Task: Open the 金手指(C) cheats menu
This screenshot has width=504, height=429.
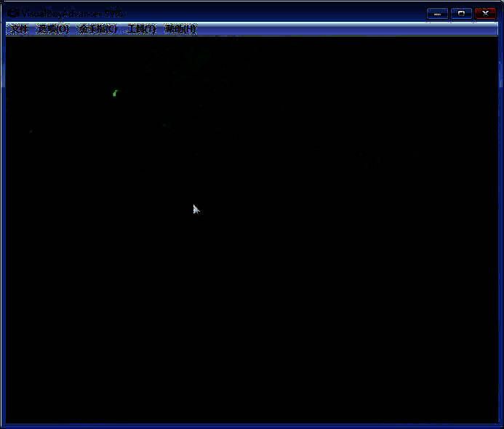Action: tap(97, 29)
